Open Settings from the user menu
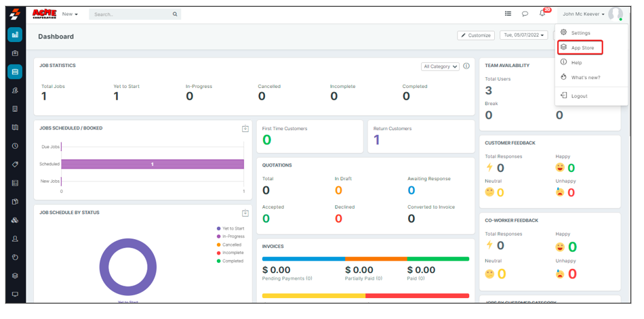644x319 pixels. (580, 33)
